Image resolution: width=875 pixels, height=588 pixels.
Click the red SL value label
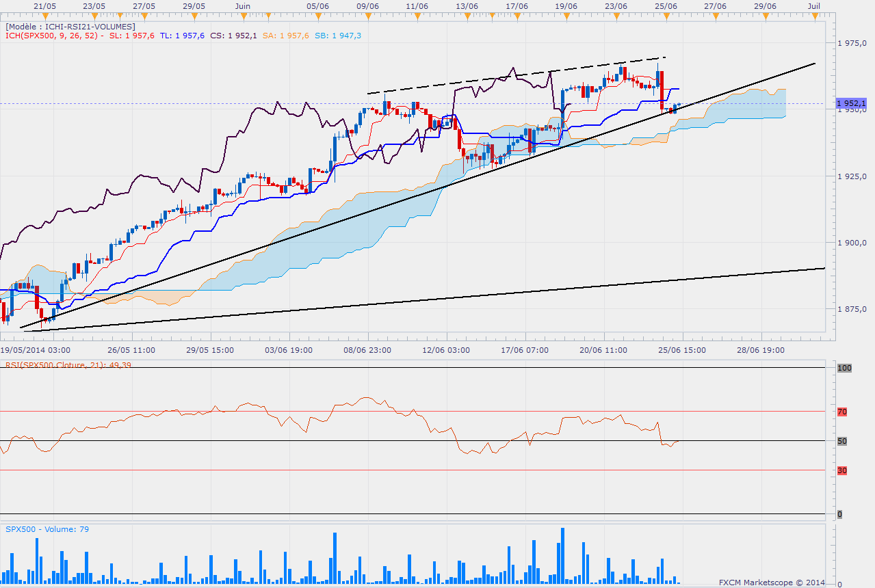[135, 36]
